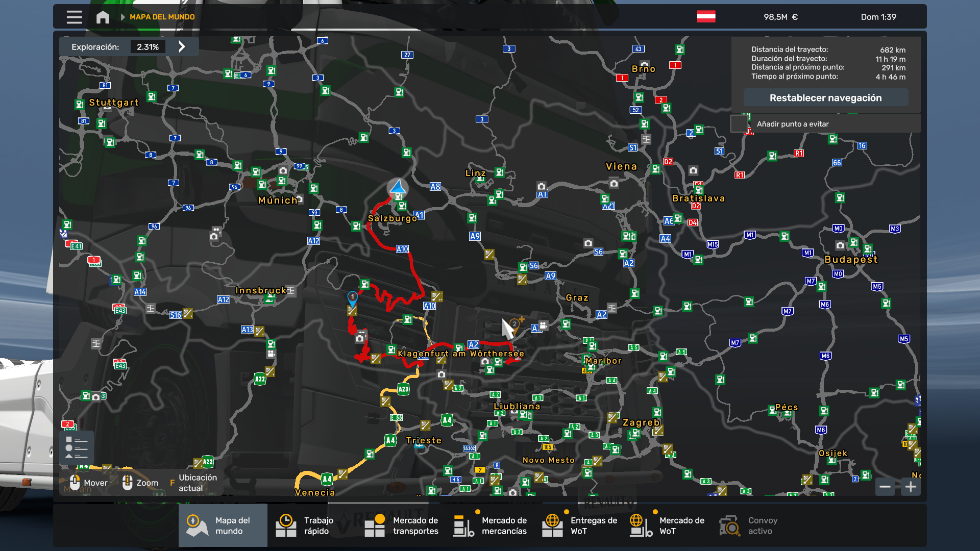Click the Salzburgo city label
This screenshot has width=980, height=551.
tap(393, 218)
